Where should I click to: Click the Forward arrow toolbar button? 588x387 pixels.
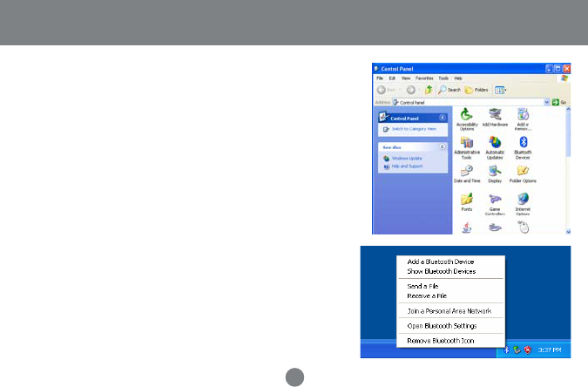[x=411, y=90]
